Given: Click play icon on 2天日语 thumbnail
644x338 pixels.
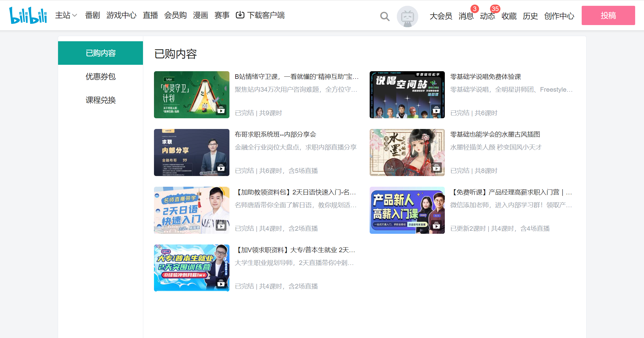Looking at the screenshot, I should (x=221, y=226).
